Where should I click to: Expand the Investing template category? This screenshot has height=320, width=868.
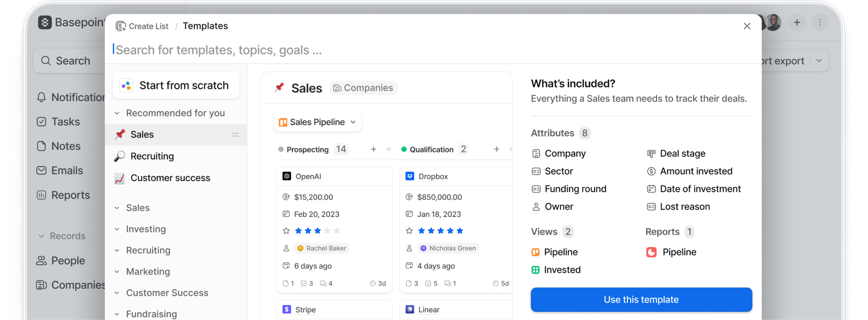coord(117,229)
